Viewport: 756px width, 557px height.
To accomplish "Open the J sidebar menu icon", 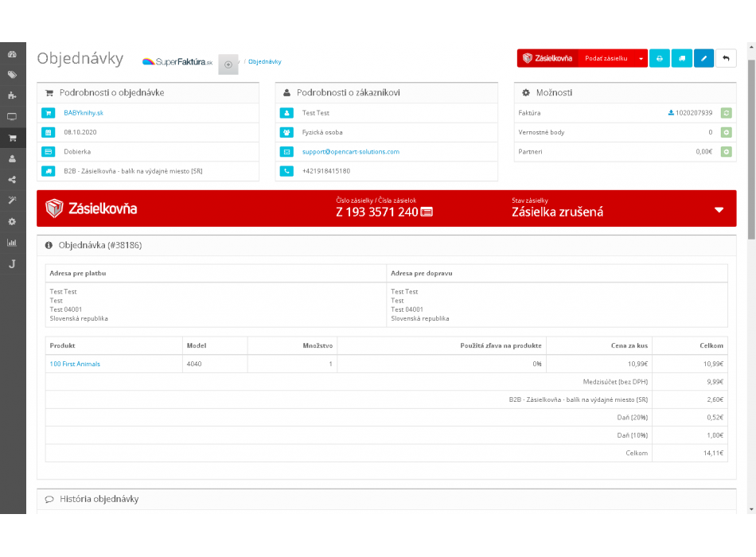I will click(12, 264).
